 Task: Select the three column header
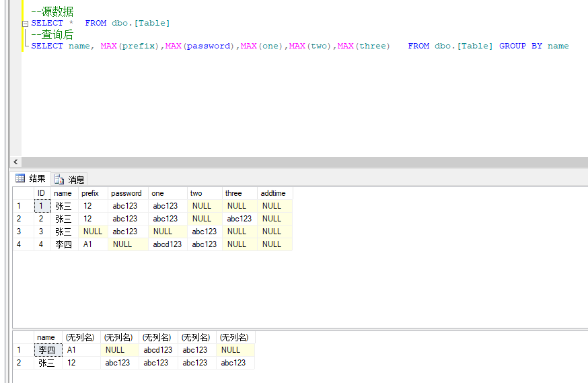pos(240,193)
